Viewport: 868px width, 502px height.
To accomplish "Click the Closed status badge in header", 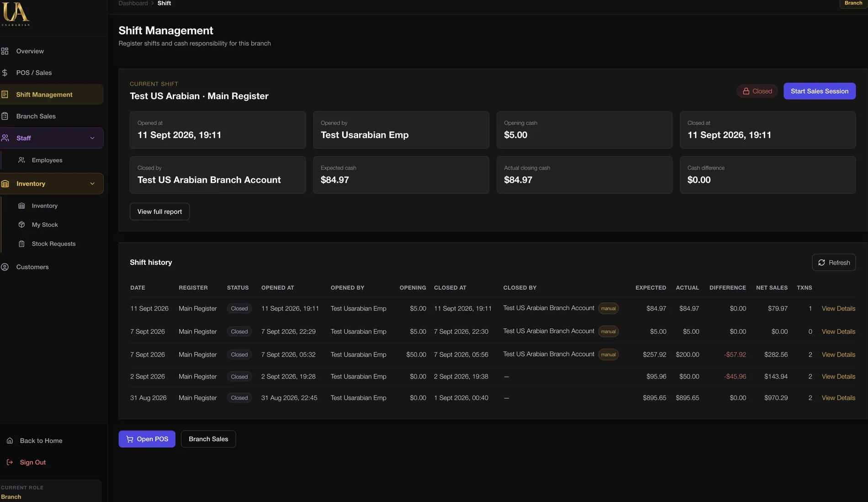I will point(757,91).
